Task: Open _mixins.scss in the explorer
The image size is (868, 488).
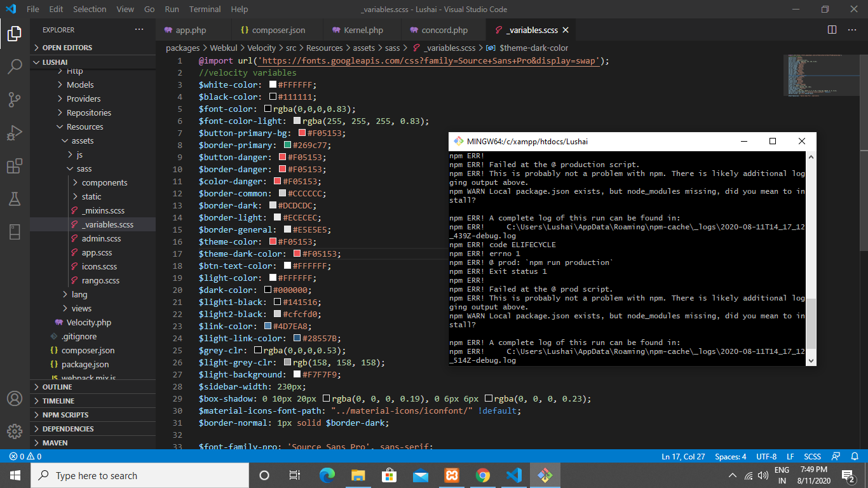Action: coord(93,210)
